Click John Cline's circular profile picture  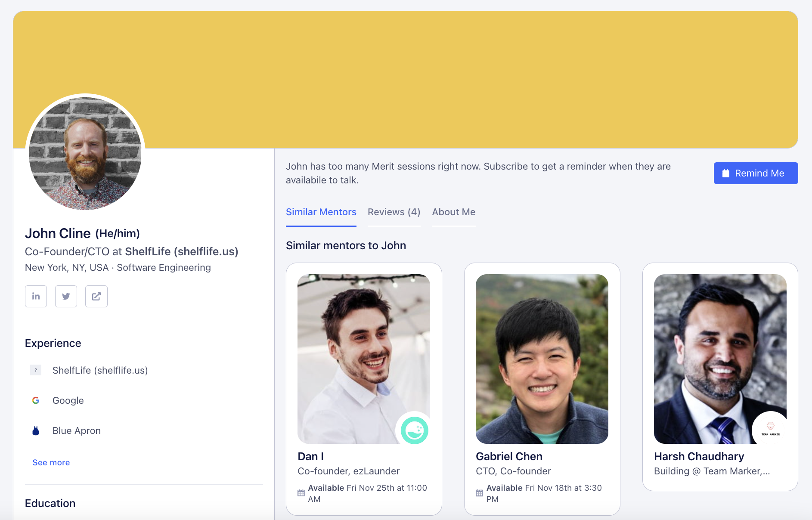click(x=85, y=152)
